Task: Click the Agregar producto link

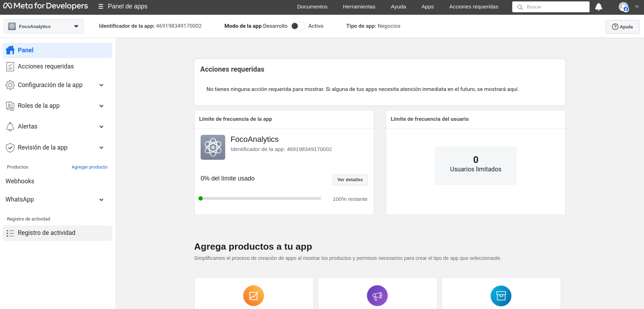Action: [x=90, y=167]
